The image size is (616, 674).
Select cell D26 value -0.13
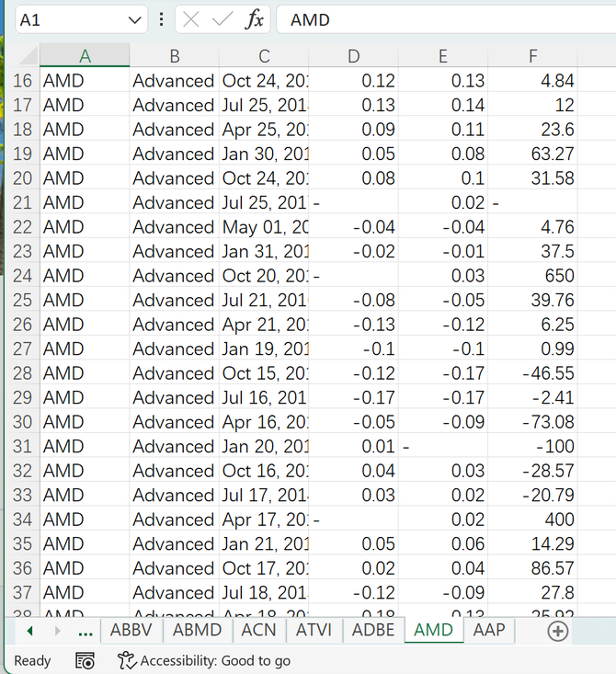[x=353, y=325]
